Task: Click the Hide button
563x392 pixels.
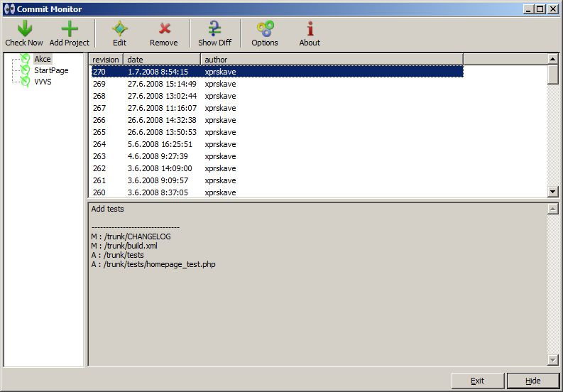Action: pyautogui.click(x=533, y=381)
